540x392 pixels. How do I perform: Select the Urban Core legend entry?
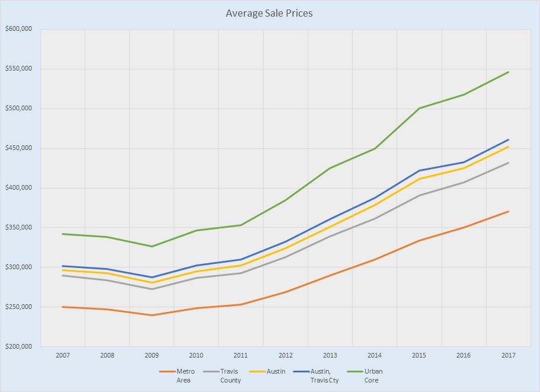[372, 375]
